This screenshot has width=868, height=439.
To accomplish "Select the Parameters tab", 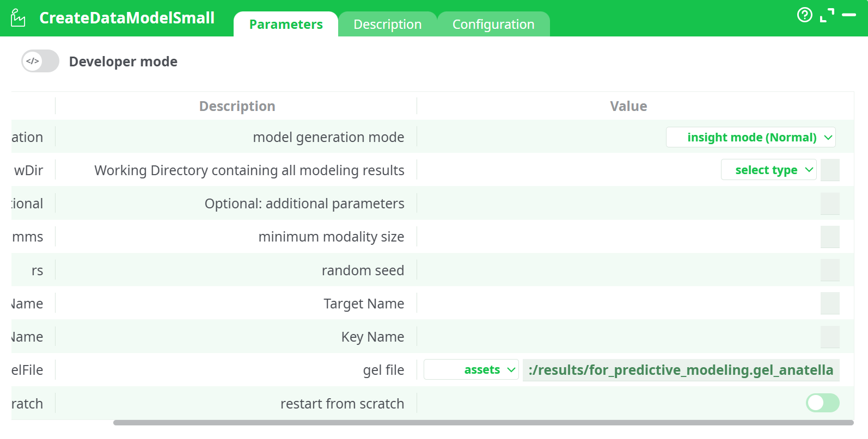I will click(x=286, y=24).
